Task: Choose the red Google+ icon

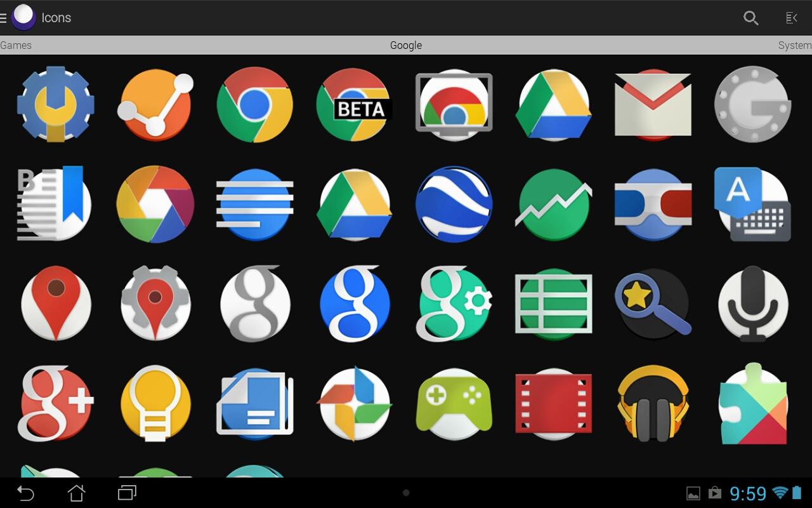Action: [57, 403]
